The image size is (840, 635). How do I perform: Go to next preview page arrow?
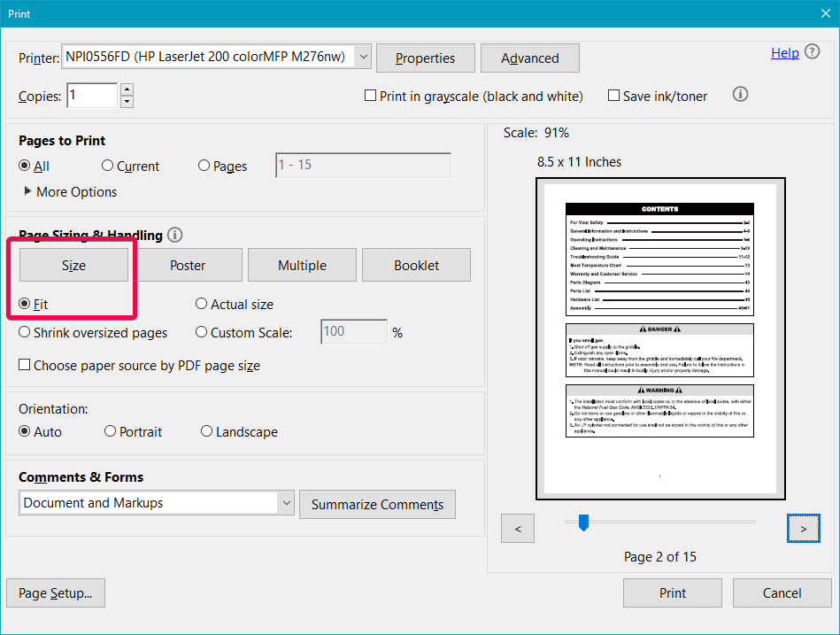tap(803, 528)
